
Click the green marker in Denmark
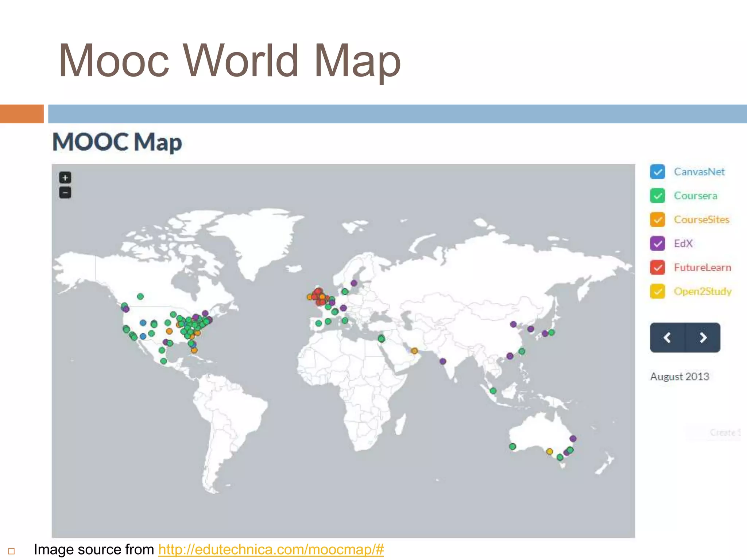pyautogui.click(x=345, y=291)
